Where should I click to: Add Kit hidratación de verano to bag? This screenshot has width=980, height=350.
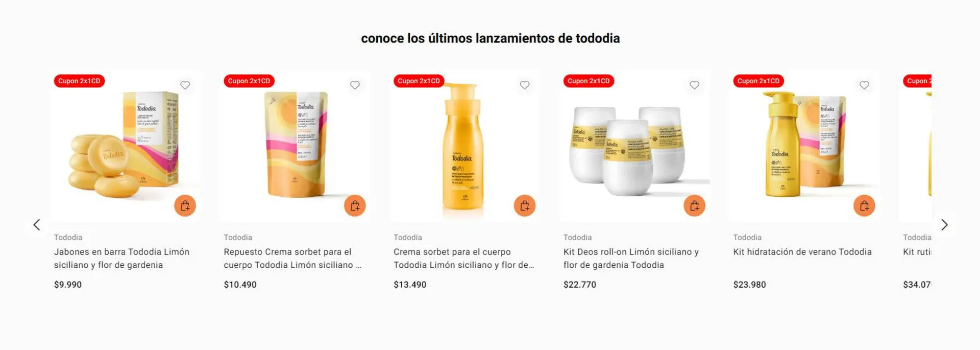point(864,206)
